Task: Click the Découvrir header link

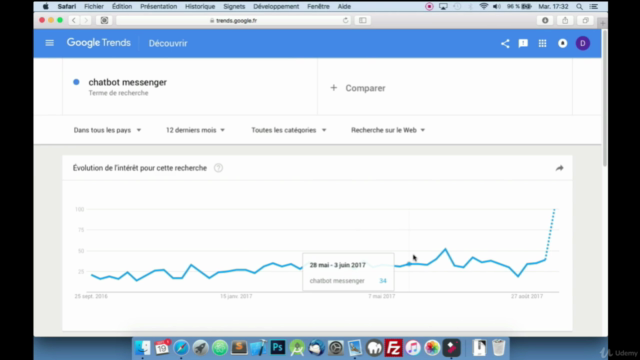Action: tap(168, 43)
